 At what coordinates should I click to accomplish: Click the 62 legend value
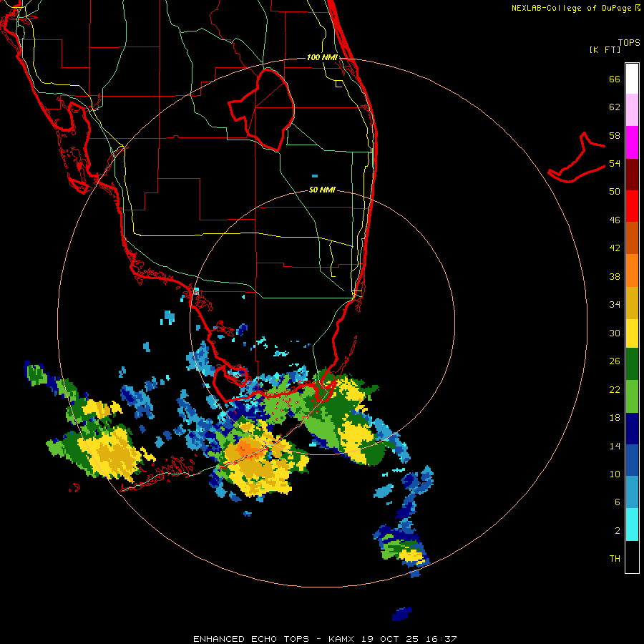[x=615, y=107]
